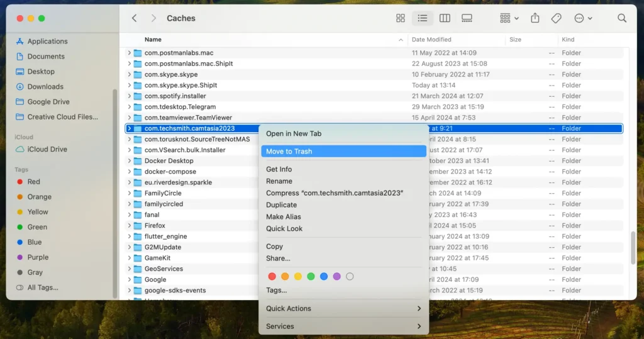Image resolution: width=644 pixels, height=339 pixels.
Task: Apply green tag color in context menu
Action: [311, 277]
